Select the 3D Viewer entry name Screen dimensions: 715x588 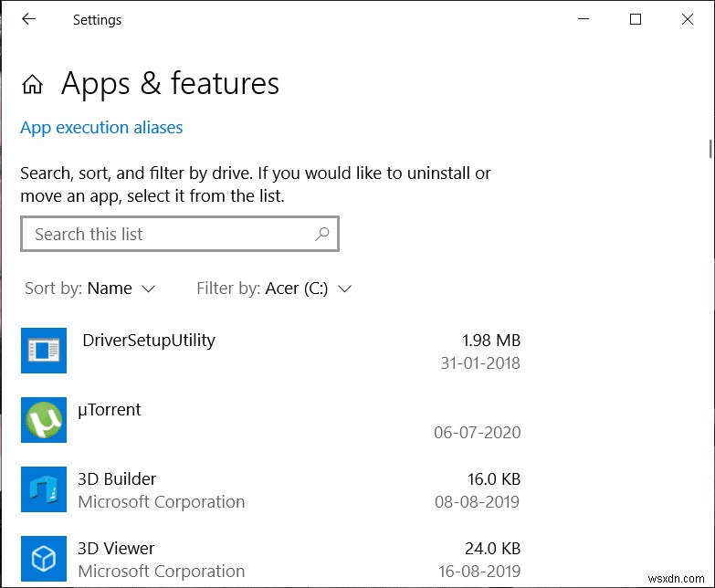pyautogui.click(x=116, y=549)
